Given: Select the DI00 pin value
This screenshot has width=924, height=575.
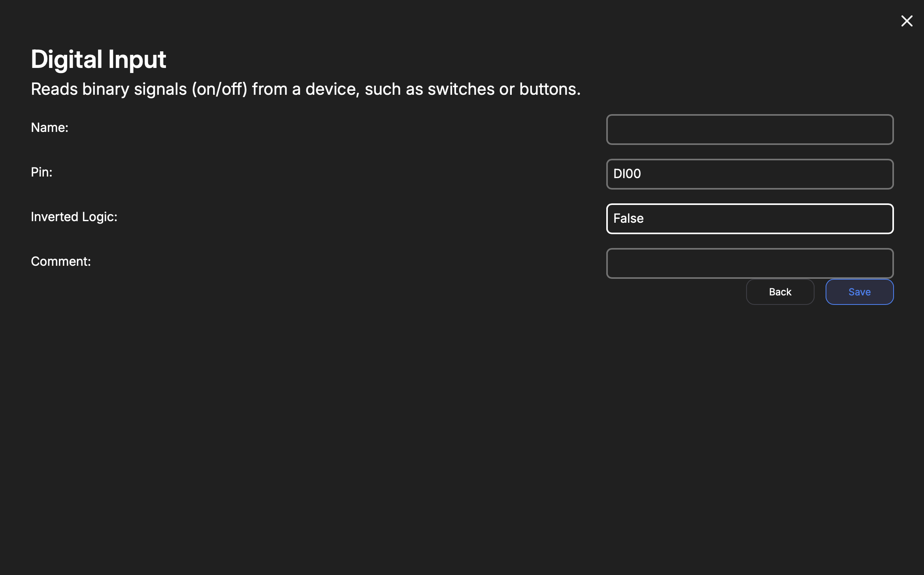Looking at the screenshot, I should coord(627,174).
